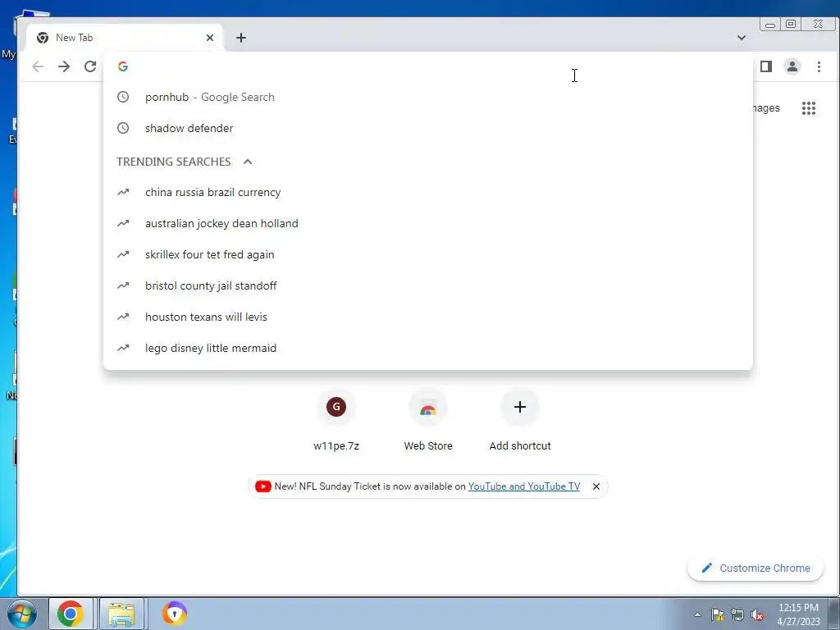Screen dimensions: 840x630
Task: Collapse the Trending Searches section
Action: (x=248, y=162)
